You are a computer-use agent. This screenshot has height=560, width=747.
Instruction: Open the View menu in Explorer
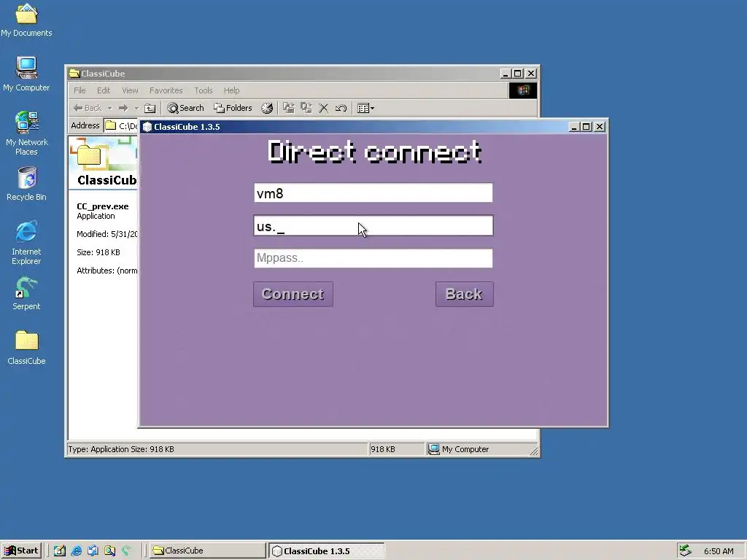point(130,90)
